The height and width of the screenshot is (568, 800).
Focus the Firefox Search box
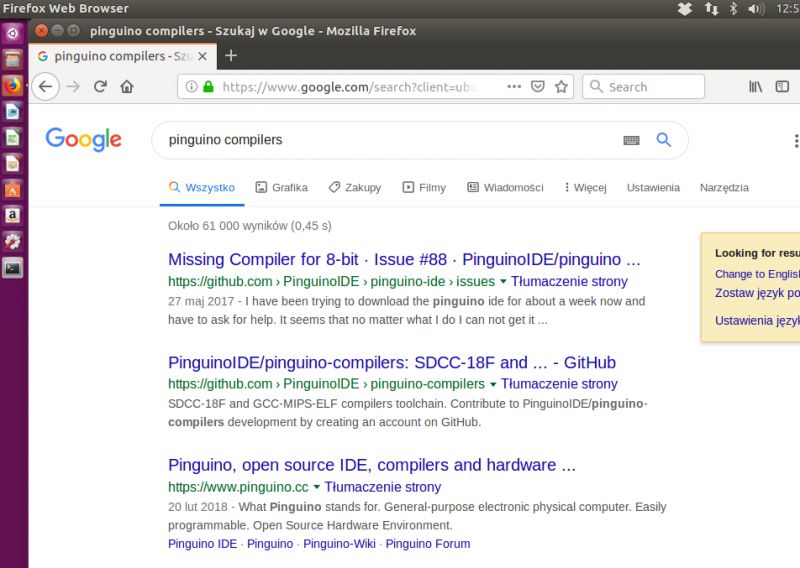point(643,87)
